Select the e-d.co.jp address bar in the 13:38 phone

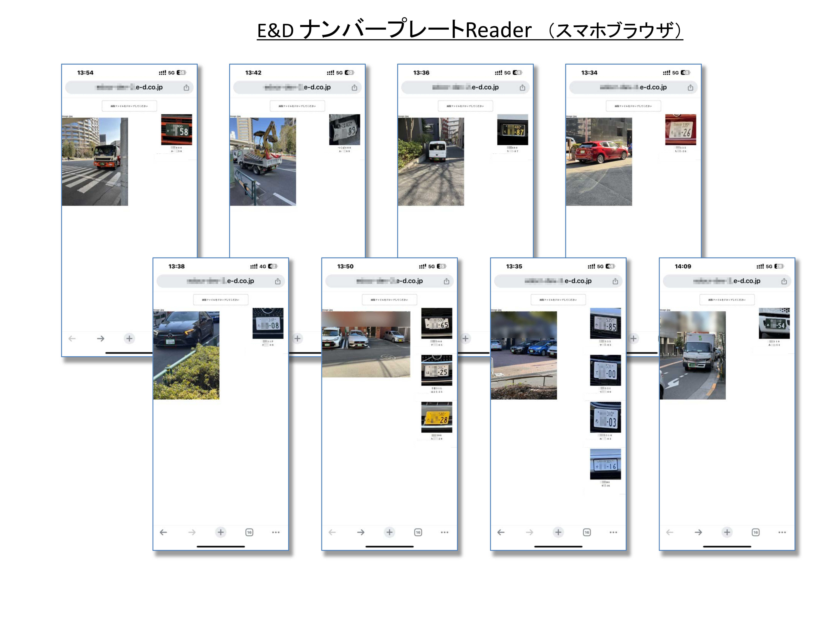tap(221, 281)
